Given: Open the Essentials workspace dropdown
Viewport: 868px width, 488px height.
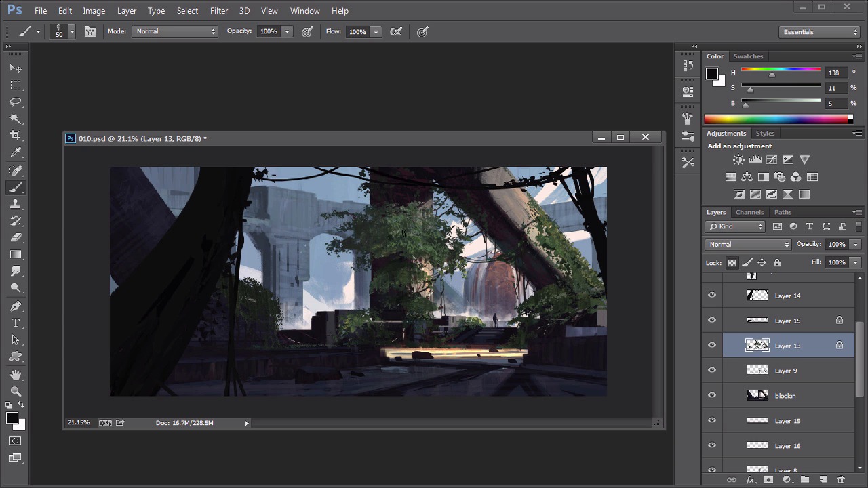Looking at the screenshot, I should [819, 32].
